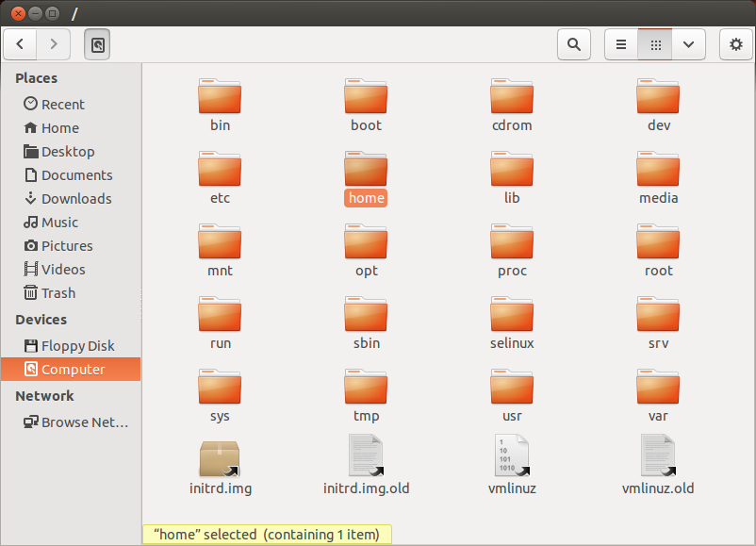The image size is (756, 546).
Task: Open the gear settings menu
Action: [735, 44]
